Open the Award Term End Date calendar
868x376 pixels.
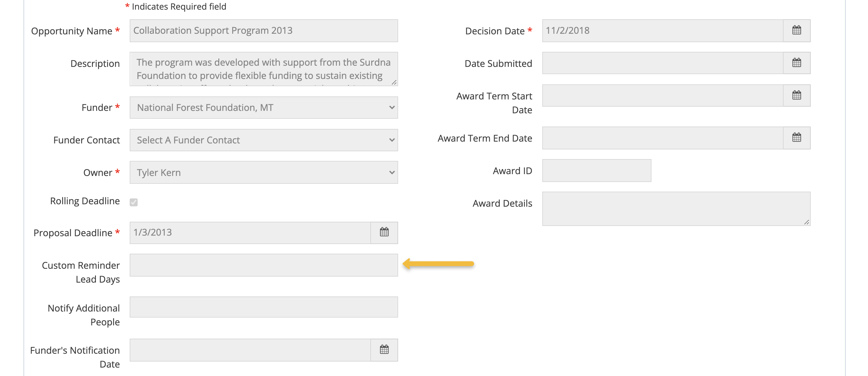(x=796, y=137)
